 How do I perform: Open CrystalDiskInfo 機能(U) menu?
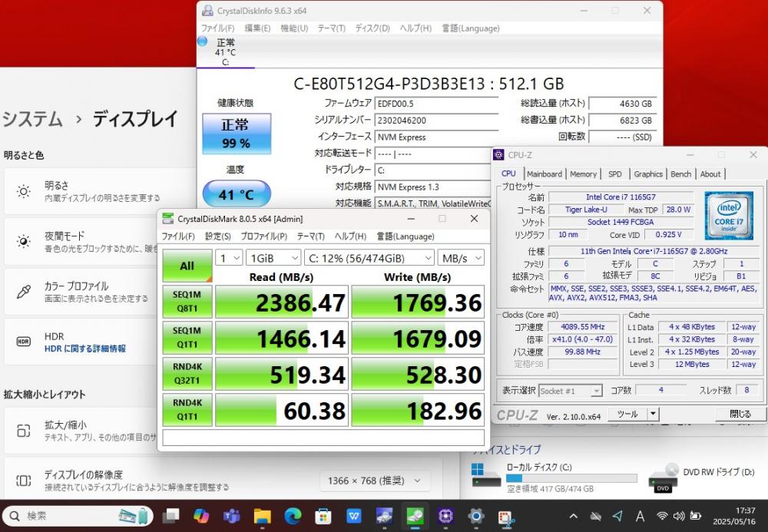coord(294,28)
